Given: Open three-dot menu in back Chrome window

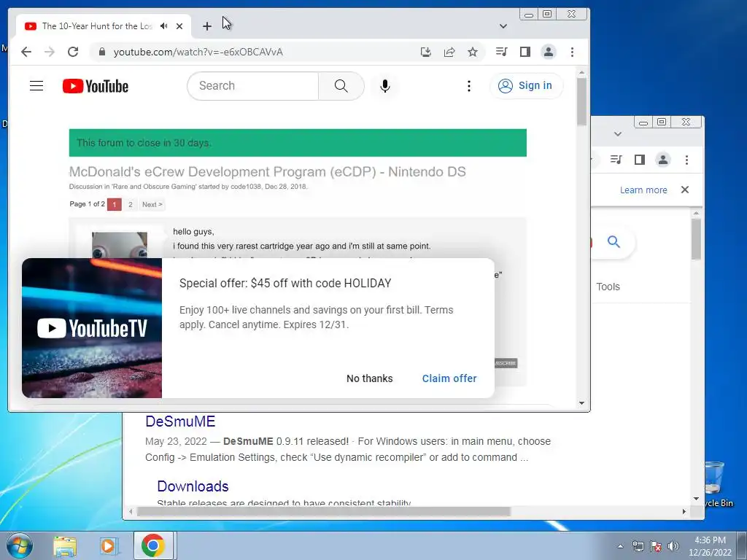Looking at the screenshot, I should (x=686, y=160).
